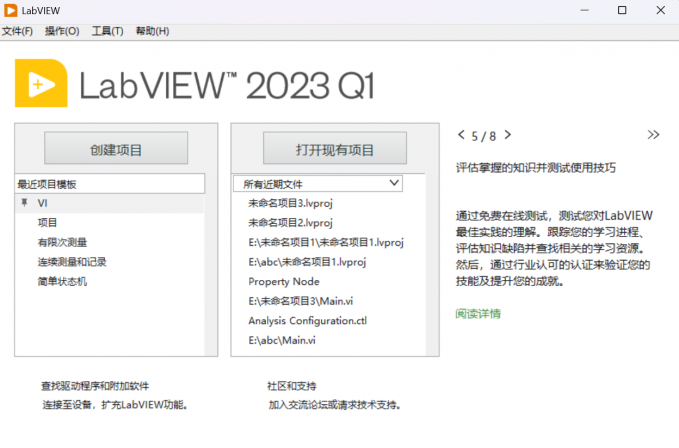Collapse tips panel with double-arrow icon
The width and height of the screenshot is (679, 448).
(653, 135)
